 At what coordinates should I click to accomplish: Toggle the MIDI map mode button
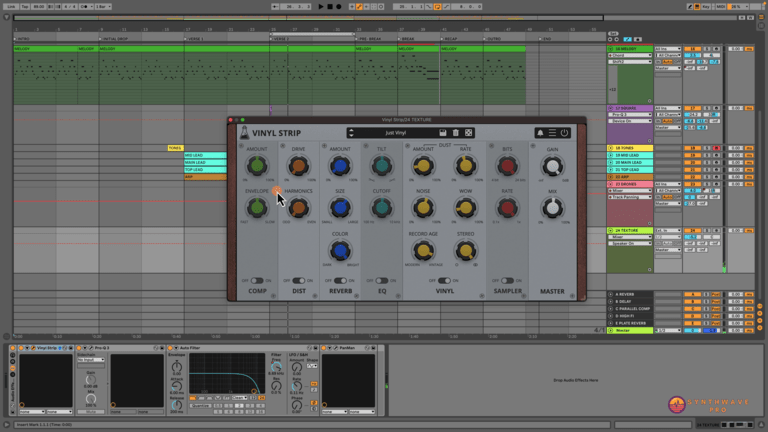click(720, 7)
